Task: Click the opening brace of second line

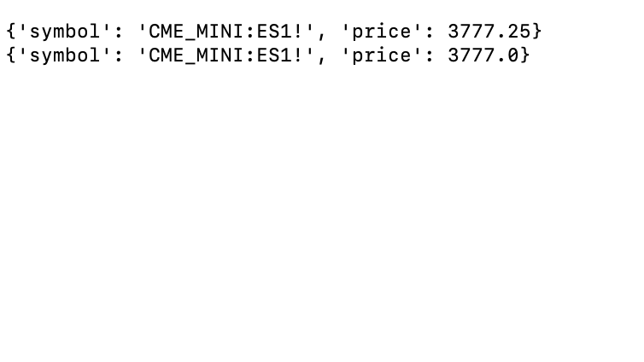Action: coord(11,55)
